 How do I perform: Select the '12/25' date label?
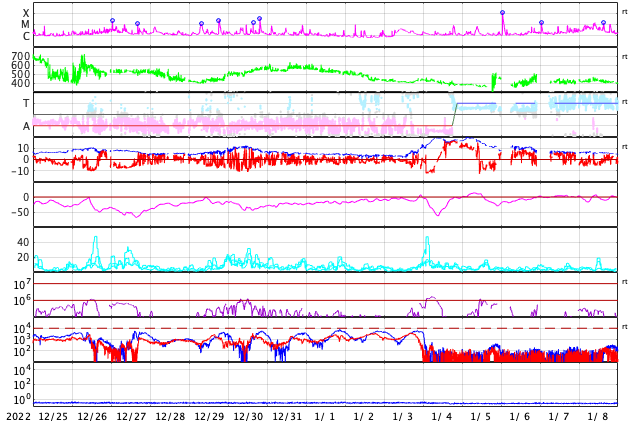tap(53, 417)
